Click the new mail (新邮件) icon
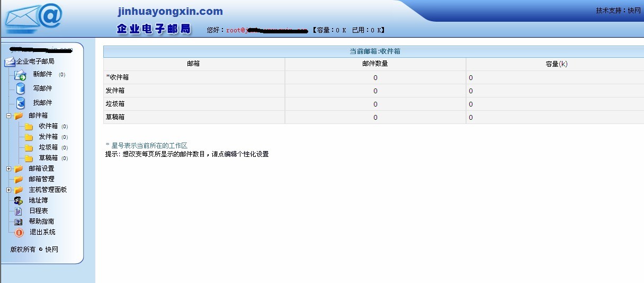 point(20,75)
